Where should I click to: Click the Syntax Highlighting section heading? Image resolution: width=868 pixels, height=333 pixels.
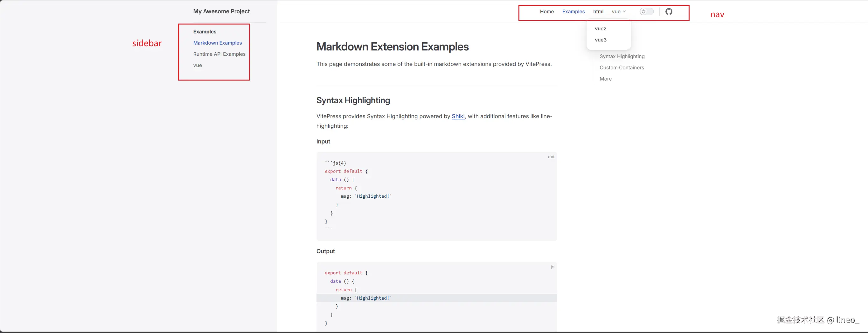click(x=353, y=100)
